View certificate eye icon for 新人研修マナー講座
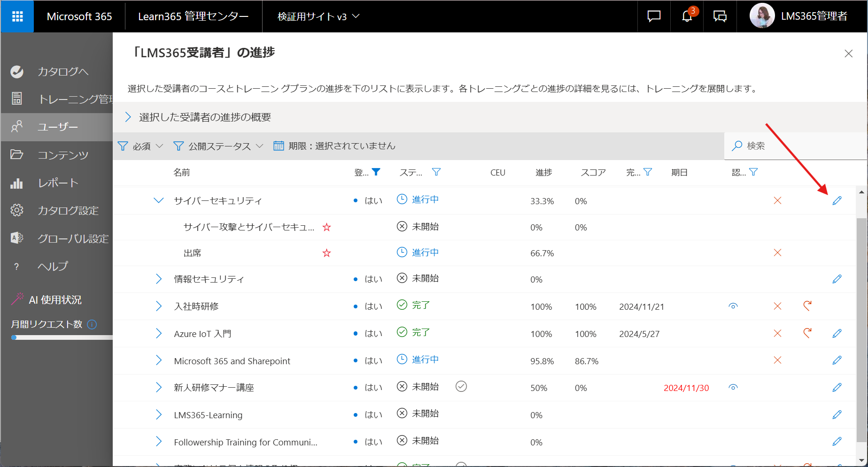Screen dimensions: 868x467 tap(733, 387)
